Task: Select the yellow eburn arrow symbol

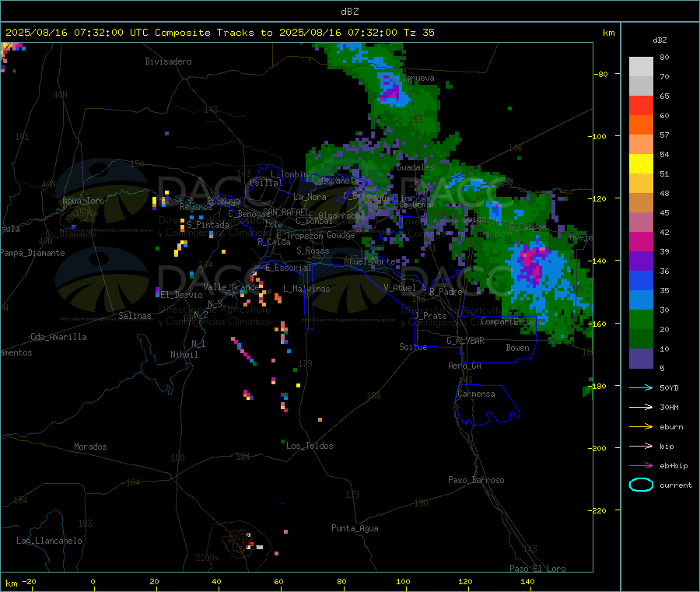Action: (x=641, y=427)
